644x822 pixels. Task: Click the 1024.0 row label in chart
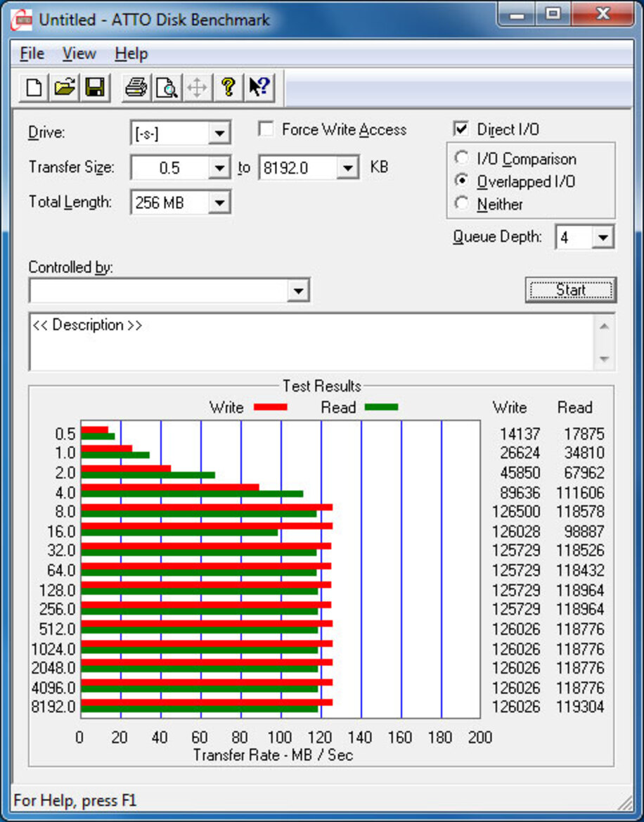coord(53,649)
